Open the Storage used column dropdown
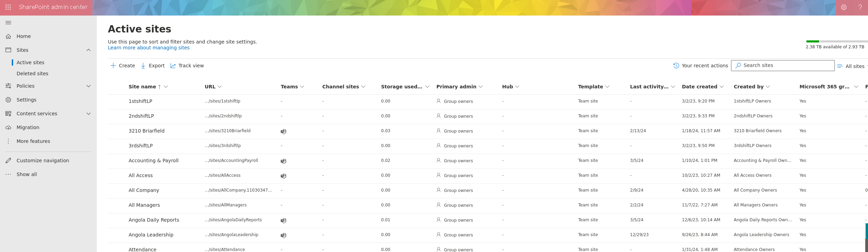 (427, 87)
